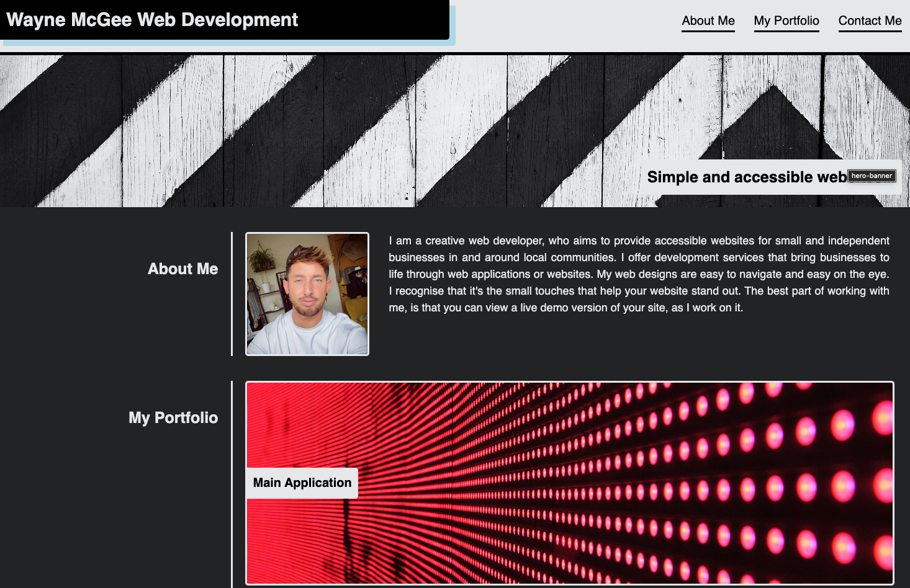Click the Main Application caption label
The image size is (910, 588).
302,483
